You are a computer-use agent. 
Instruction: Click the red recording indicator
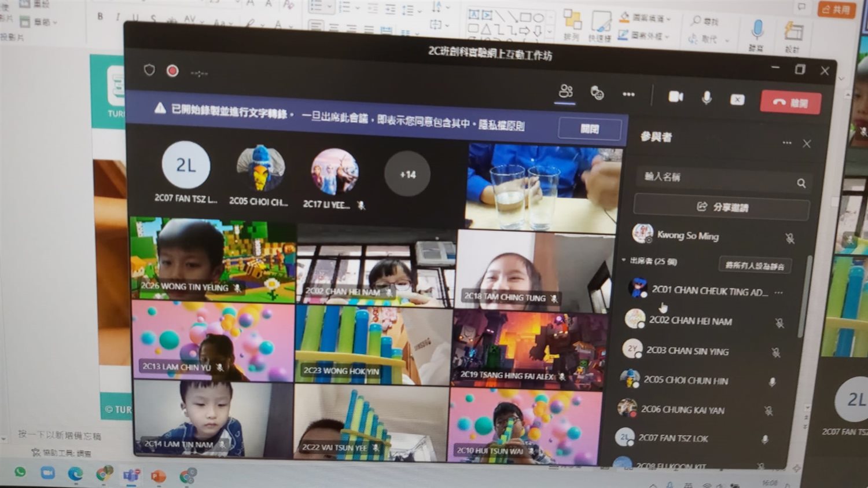(172, 71)
